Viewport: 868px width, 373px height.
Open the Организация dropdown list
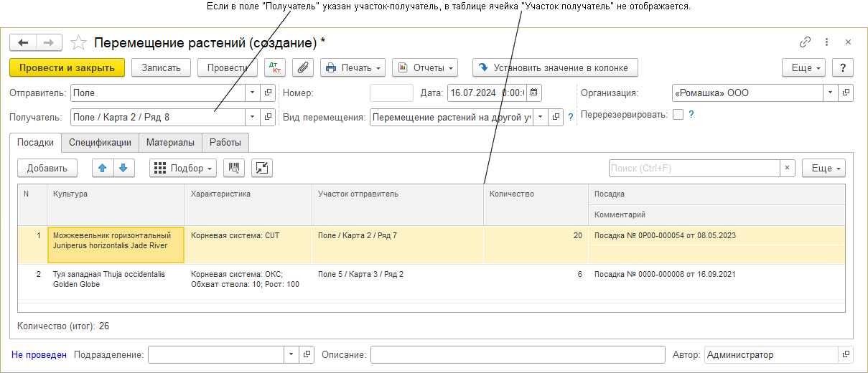831,93
